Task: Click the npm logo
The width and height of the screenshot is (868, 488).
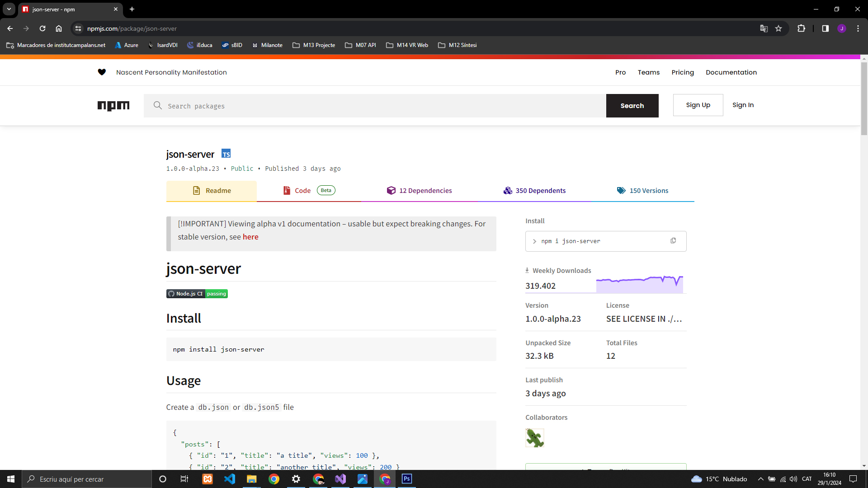Action: (x=113, y=105)
